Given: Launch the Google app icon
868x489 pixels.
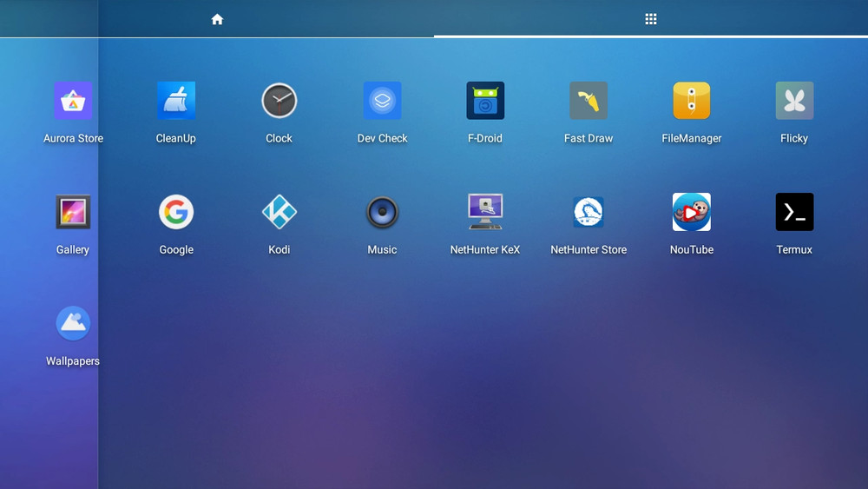Looking at the screenshot, I should pyautogui.click(x=176, y=212).
